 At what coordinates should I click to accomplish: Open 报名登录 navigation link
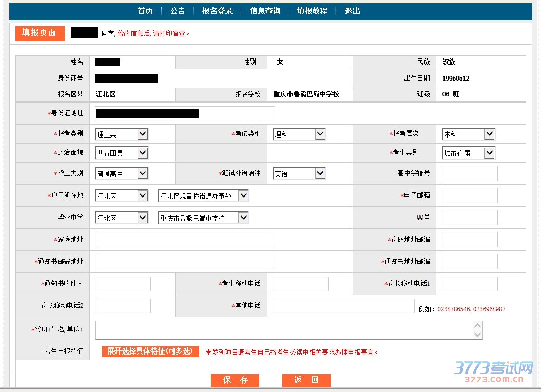[x=217, y=11]
